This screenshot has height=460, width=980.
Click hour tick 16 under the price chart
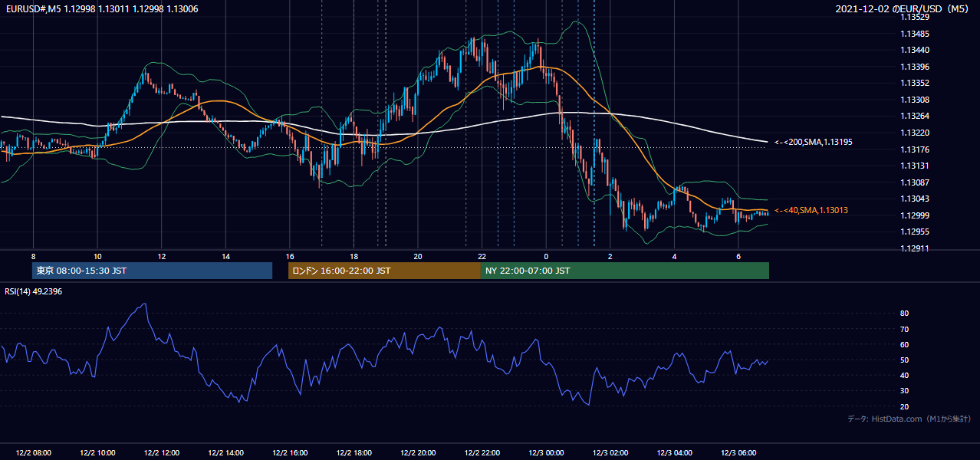(x=289, y=256)
